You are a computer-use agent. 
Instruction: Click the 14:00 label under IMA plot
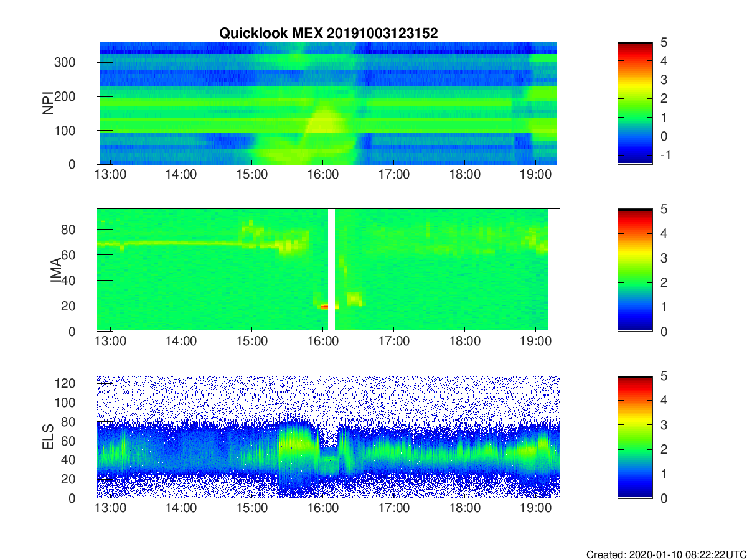[181, 341]
